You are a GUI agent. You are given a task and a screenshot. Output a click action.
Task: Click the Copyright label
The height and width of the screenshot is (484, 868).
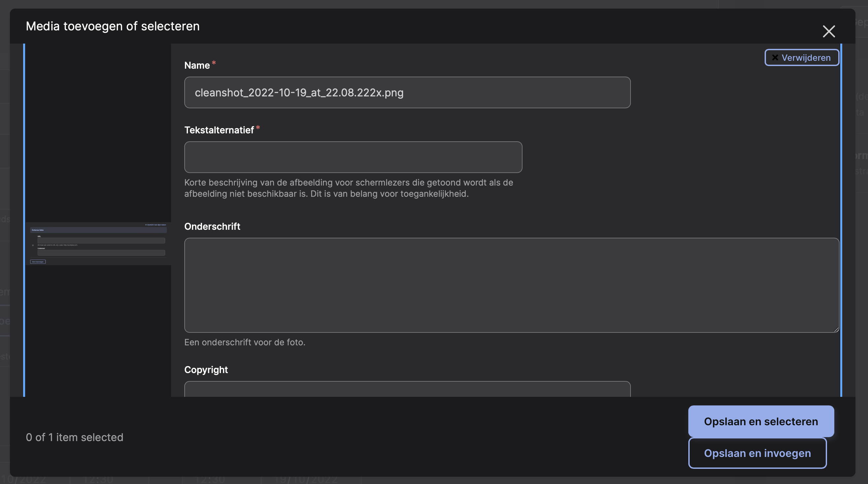click(x=206, y=370)
